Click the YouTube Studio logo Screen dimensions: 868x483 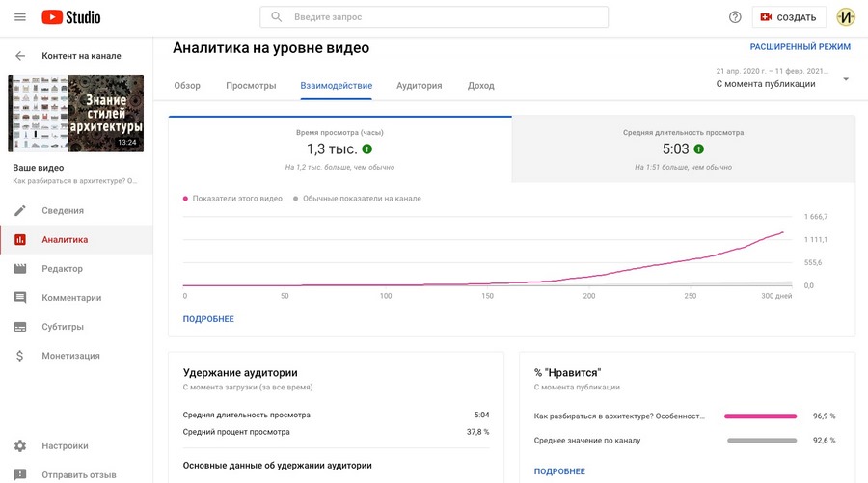71,17
